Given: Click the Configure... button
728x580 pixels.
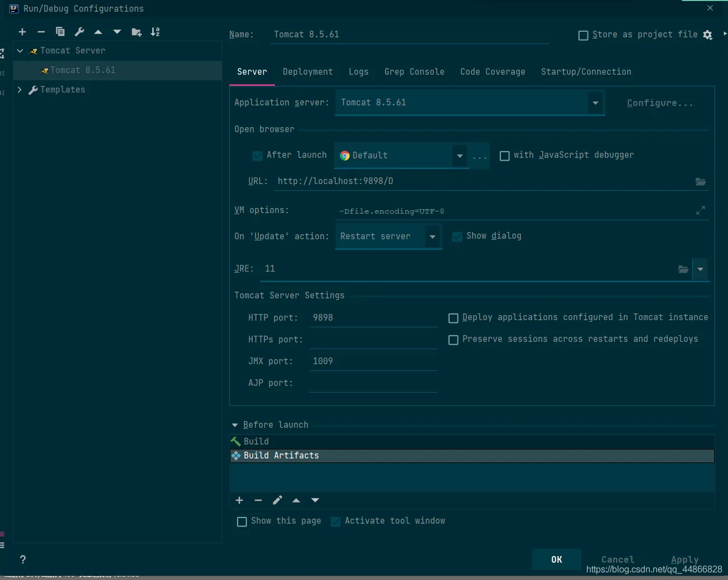Looking at the screenshot, I should point(660,103).
